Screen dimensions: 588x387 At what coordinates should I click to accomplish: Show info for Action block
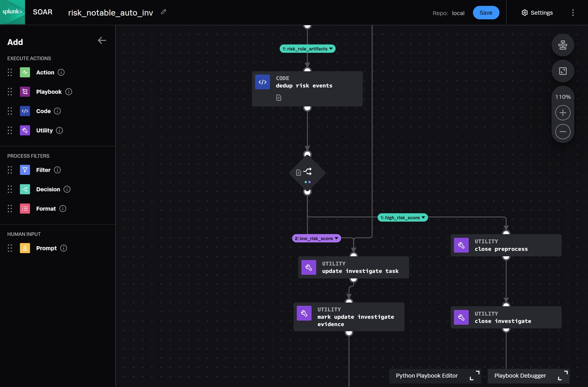point(61,72)
